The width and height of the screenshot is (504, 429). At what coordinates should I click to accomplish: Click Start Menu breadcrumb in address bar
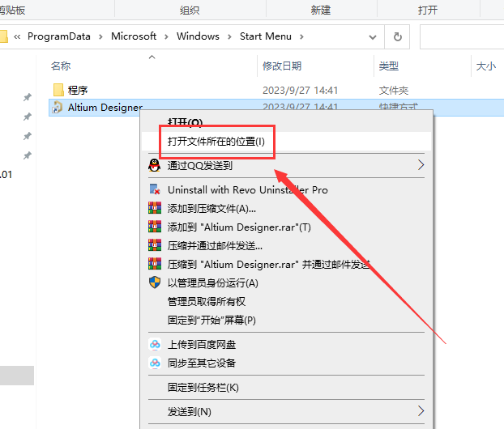tap(266, 36)
